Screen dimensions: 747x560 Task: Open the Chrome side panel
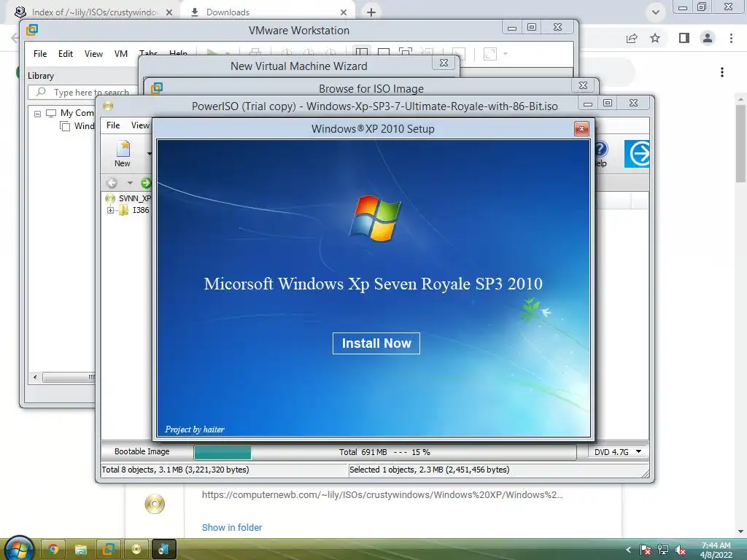click(684, 38)
